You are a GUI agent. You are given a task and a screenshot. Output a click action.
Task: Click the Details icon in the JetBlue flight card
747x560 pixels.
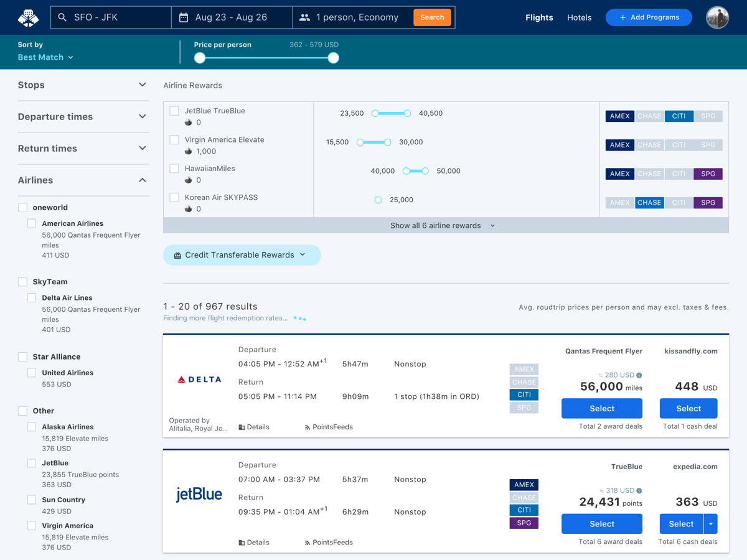(x=242, y=543)
